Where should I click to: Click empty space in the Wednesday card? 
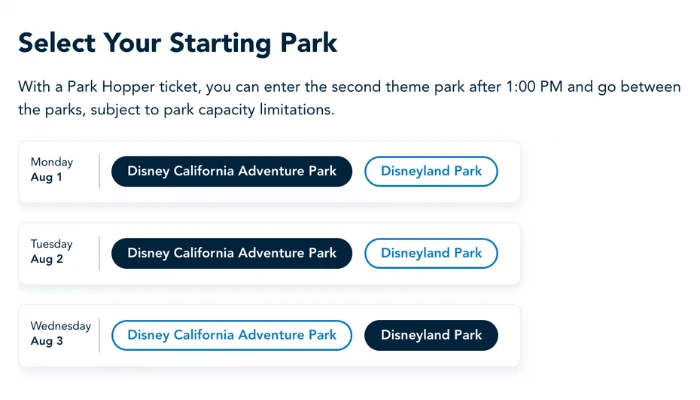click(510, 335)
